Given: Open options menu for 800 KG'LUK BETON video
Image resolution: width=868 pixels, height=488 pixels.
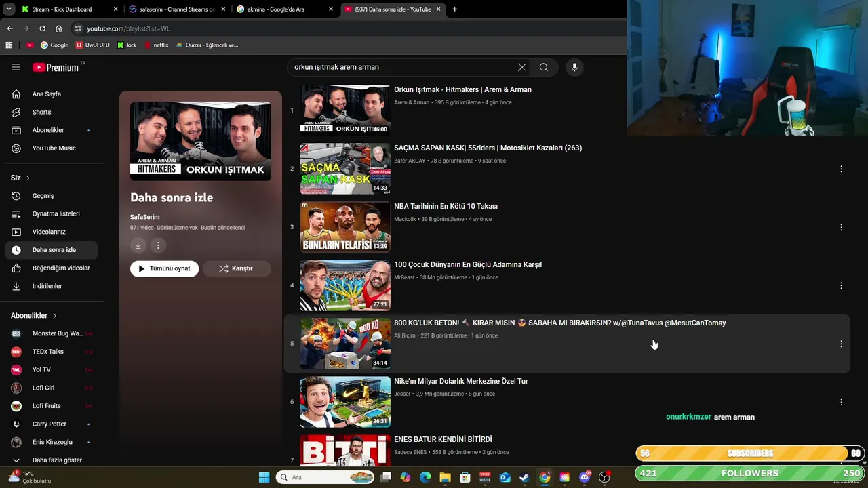Looking at the screenshot, I should (841, 344).
